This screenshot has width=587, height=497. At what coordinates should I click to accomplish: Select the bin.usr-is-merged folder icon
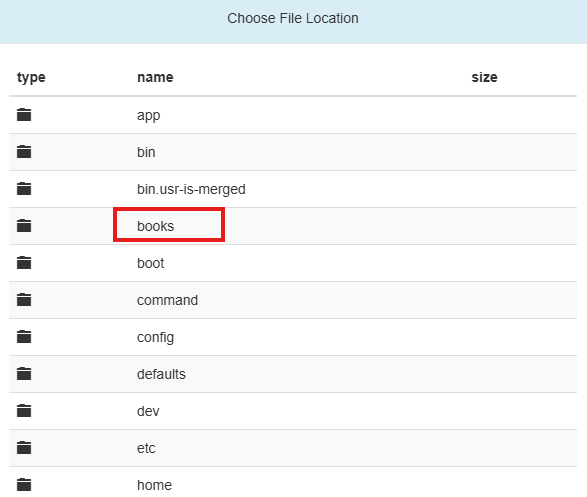[x=24, y=189]
